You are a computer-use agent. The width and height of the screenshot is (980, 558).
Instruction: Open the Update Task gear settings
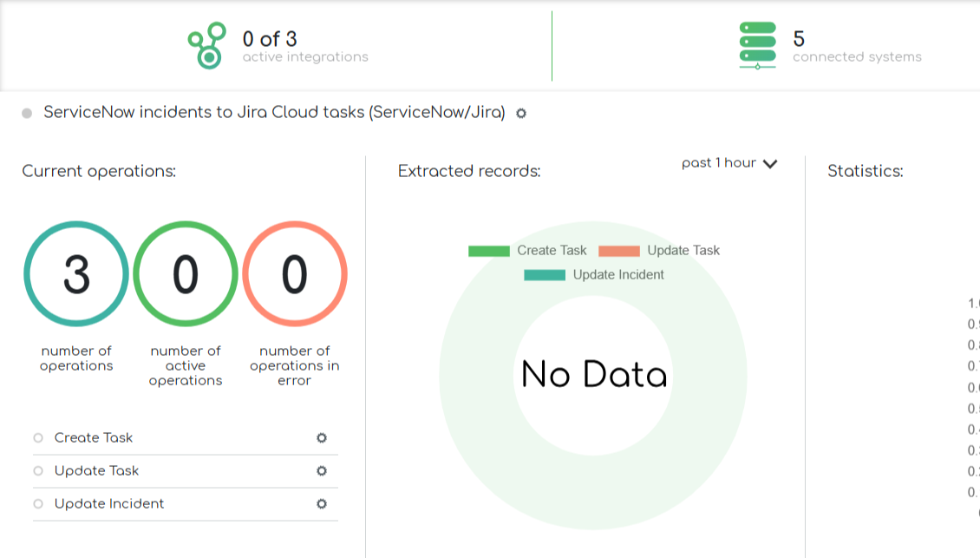(322, 471)
